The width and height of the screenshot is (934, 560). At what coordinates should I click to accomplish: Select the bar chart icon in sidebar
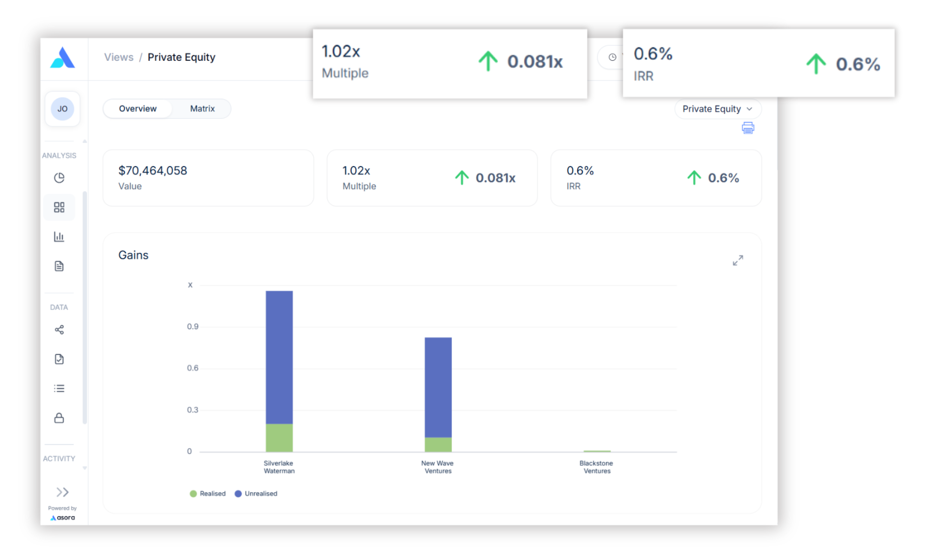pos(59,237)
